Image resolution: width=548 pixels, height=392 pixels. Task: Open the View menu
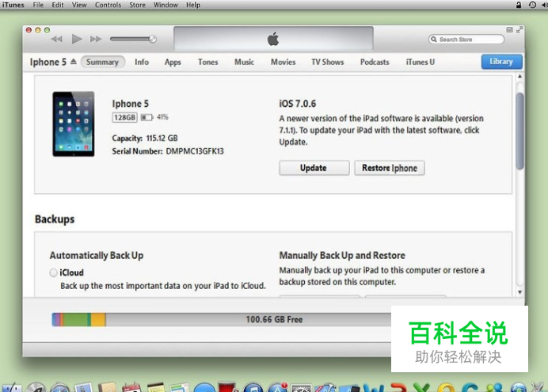79,5
